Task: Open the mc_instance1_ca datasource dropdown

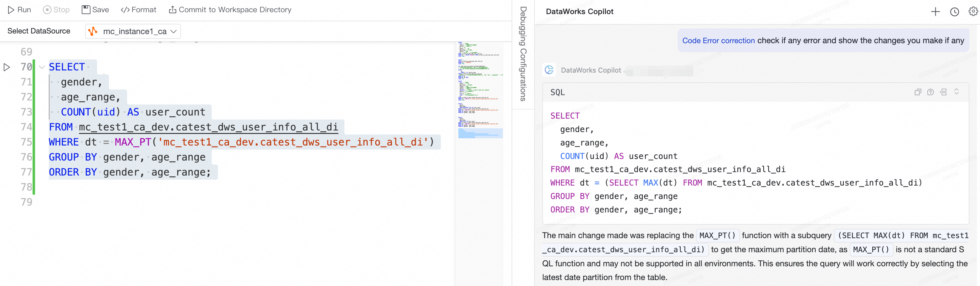Action: 133,31
